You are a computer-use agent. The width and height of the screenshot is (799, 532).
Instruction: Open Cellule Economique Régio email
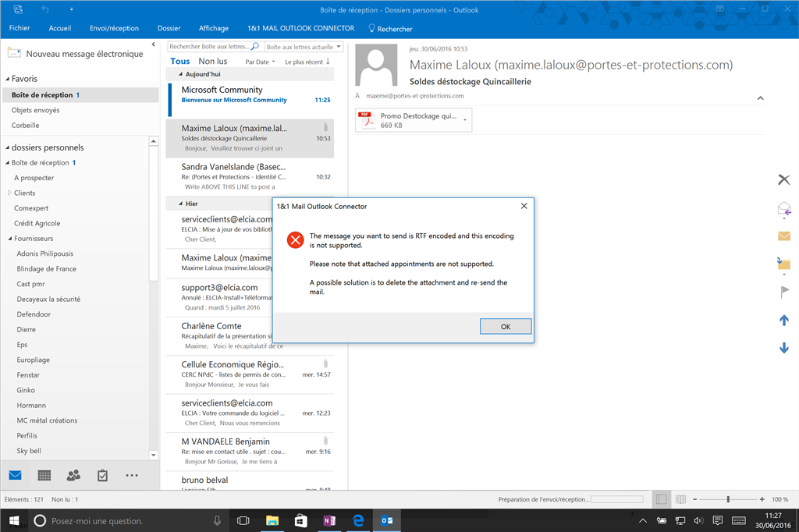click(250, 374)
